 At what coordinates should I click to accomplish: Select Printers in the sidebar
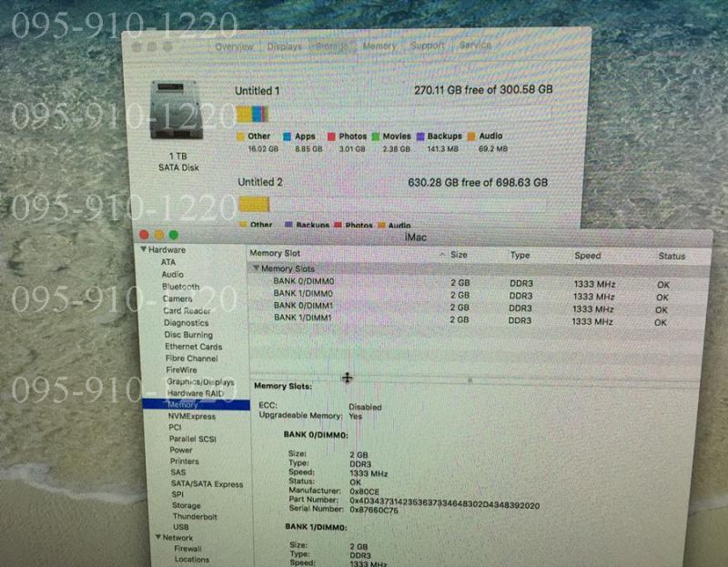[x=185, y=461]
